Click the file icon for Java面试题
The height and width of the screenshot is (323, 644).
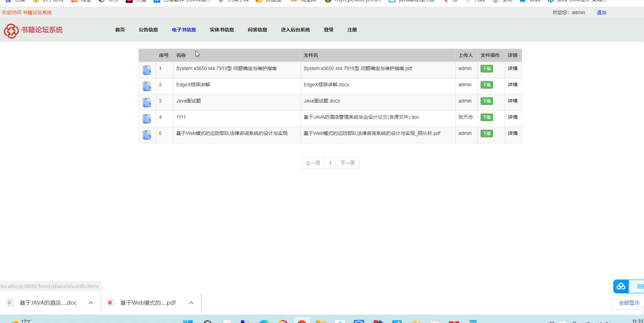(x=147, y=102)
